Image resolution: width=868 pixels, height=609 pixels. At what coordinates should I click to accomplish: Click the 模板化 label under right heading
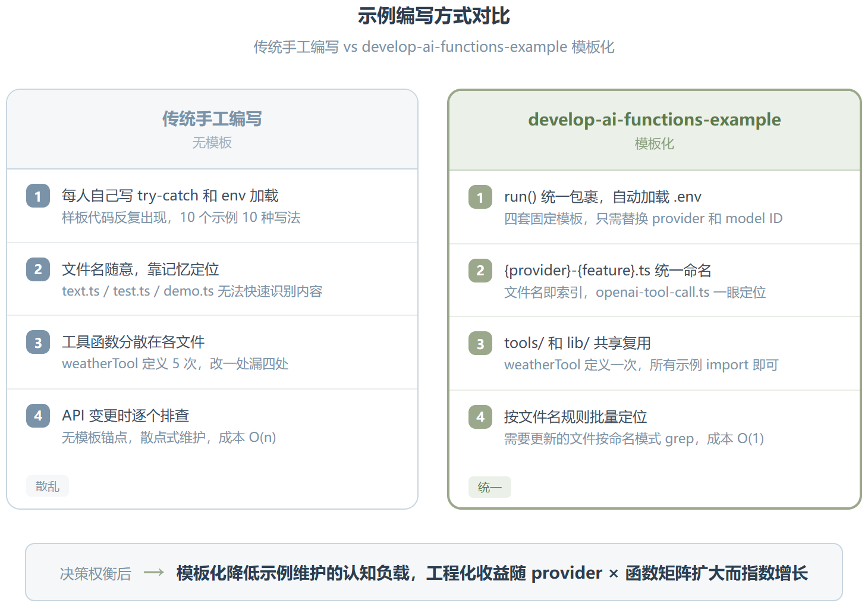point(654,144)
